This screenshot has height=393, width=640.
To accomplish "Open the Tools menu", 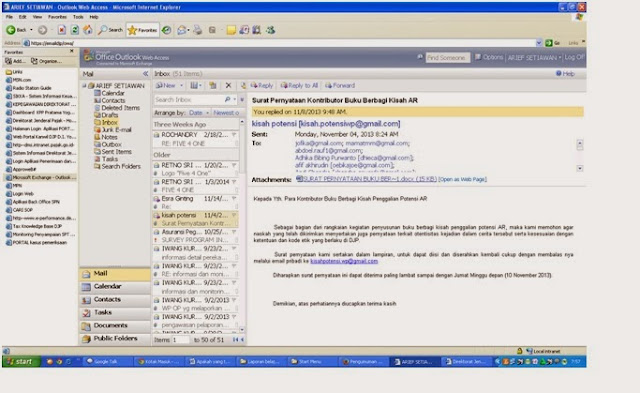I will point(78,17).
